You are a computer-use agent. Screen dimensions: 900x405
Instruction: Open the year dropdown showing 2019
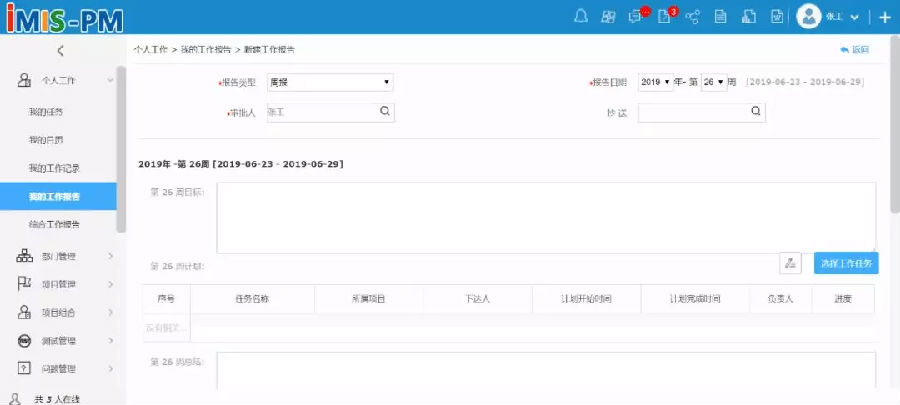point(655,82)
